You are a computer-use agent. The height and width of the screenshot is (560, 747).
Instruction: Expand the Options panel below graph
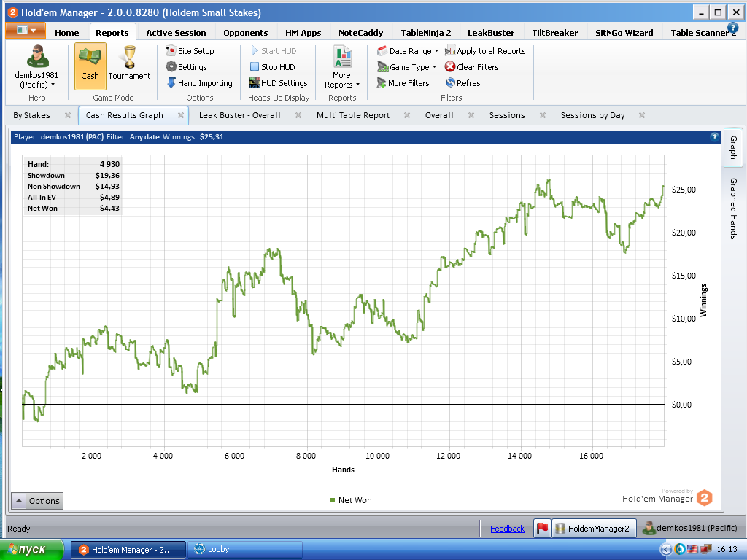tap(37, 501)
